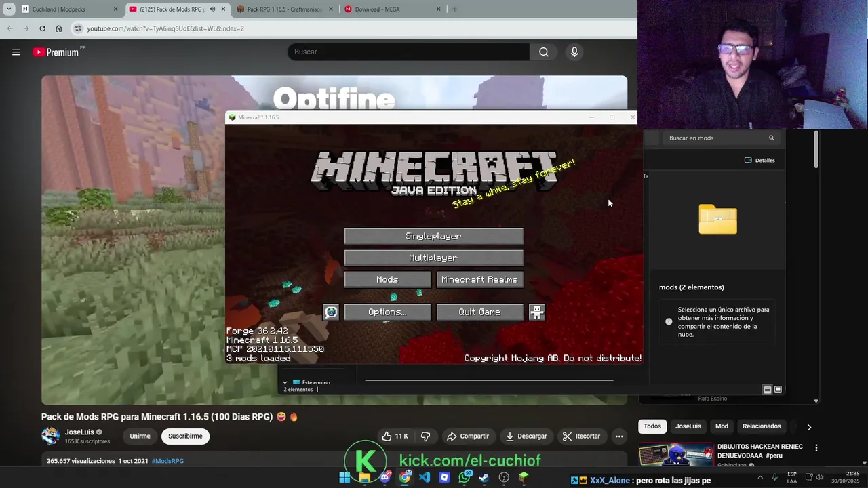Open the Mods list in Minecraft

pos(387,279)
